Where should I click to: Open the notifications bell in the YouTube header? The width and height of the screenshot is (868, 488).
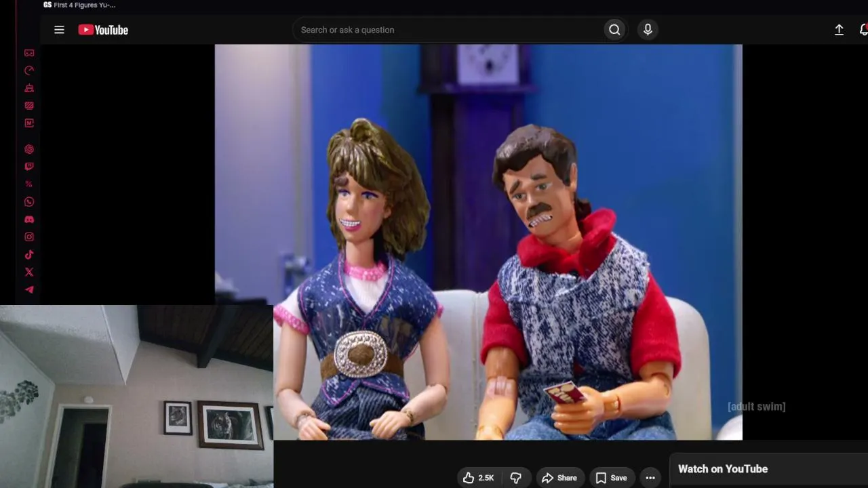coord(863,30)
